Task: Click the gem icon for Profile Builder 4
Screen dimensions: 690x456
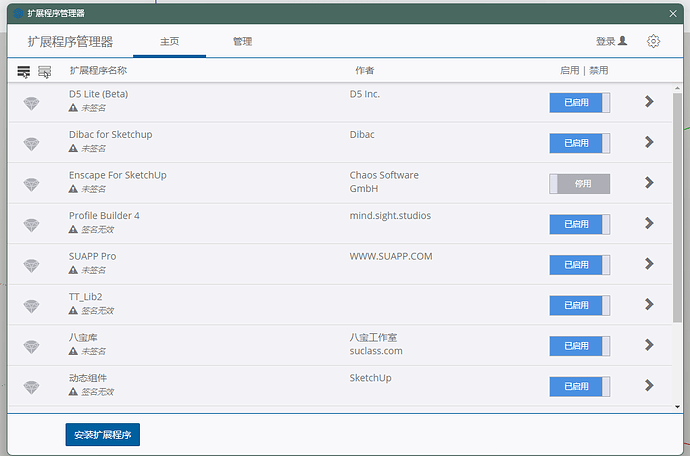Action: point(31,225)
